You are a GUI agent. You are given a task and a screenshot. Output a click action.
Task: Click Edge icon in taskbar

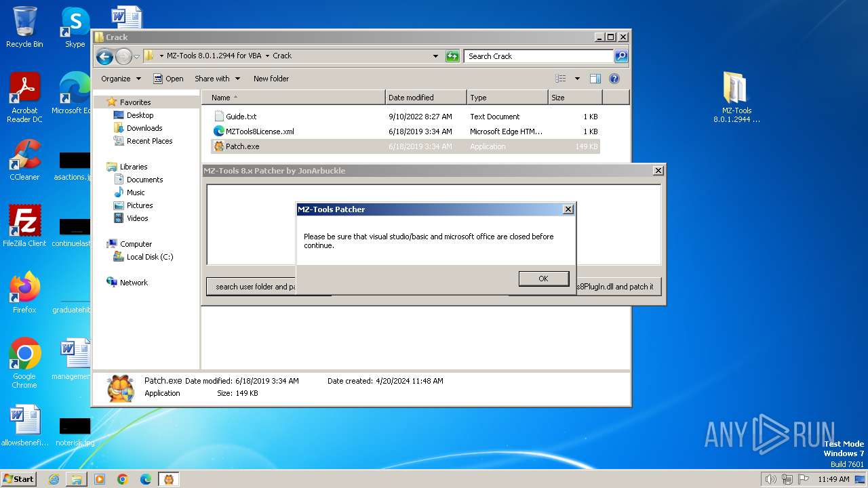146,479
